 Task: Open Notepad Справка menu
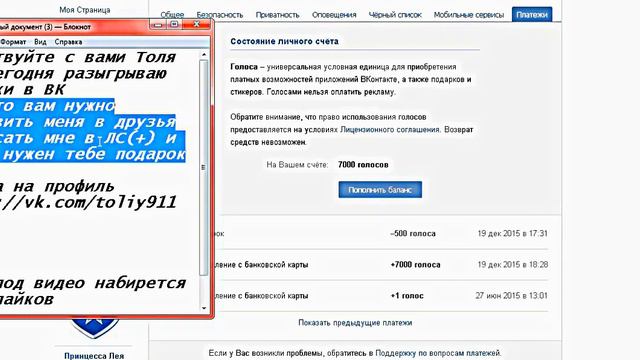(68, 42)
